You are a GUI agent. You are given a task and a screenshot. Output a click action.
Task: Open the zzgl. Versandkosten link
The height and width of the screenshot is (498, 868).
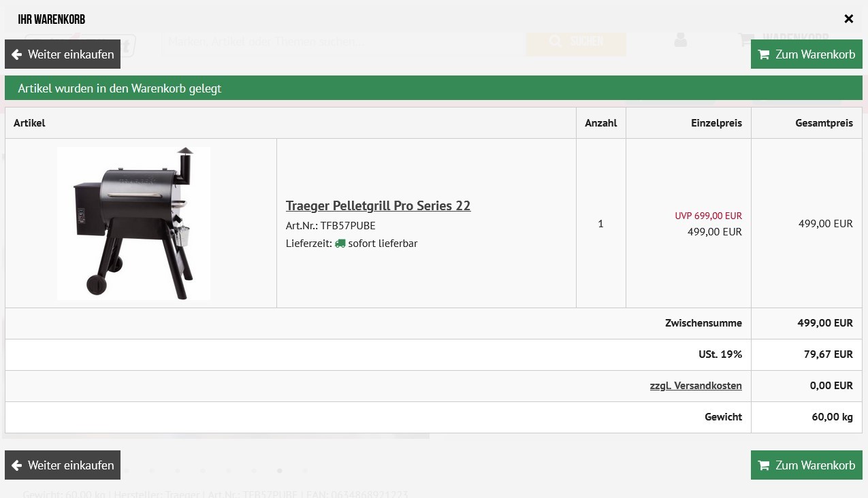[696, 386]
